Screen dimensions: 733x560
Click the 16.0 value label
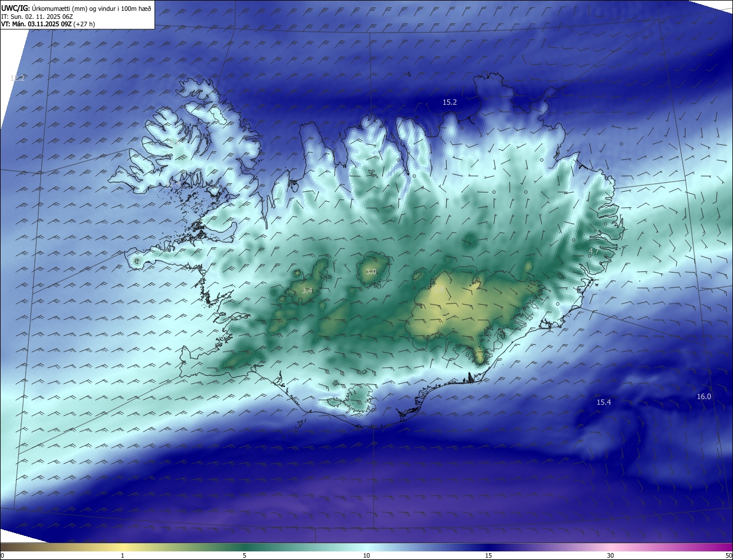[x=704, y=397]
